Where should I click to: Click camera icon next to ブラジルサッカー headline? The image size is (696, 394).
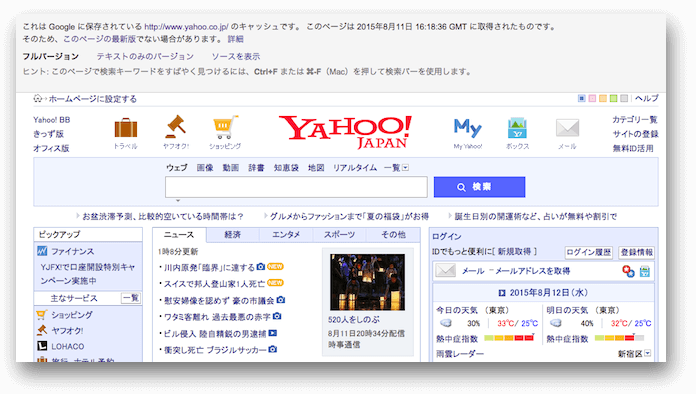pos(273,349)
